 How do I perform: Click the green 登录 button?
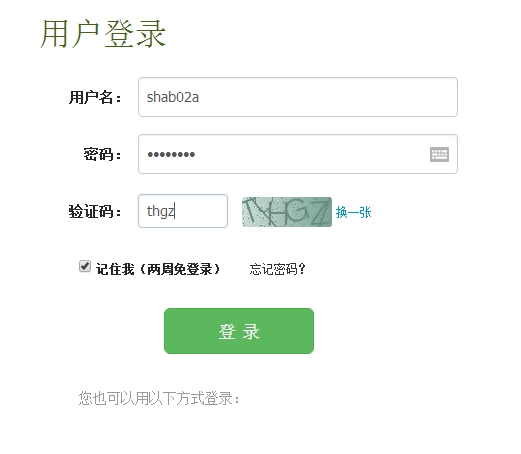[x=239, y=331]
